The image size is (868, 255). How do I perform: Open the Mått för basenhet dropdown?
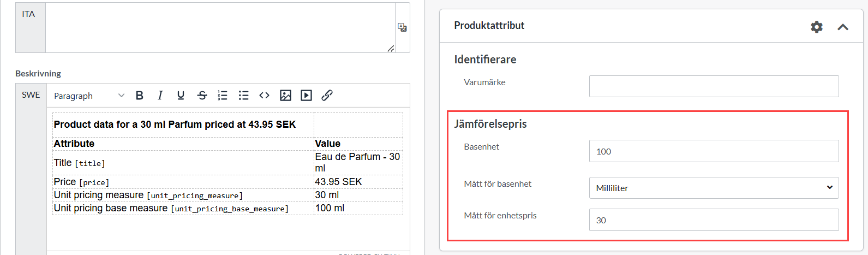coord(714,188)
